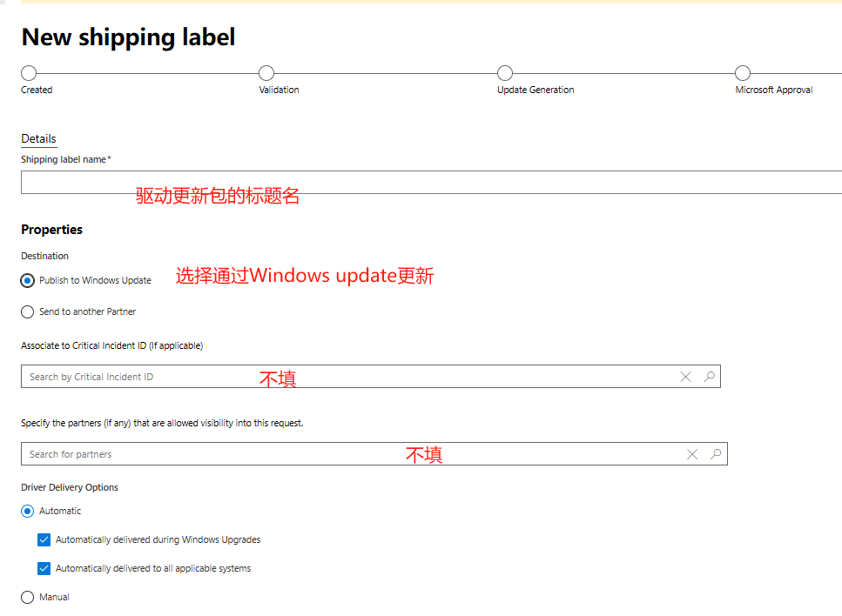Choose Automatic driver delivery option
This screenshot has width=842, height=616.
point(28,512)
